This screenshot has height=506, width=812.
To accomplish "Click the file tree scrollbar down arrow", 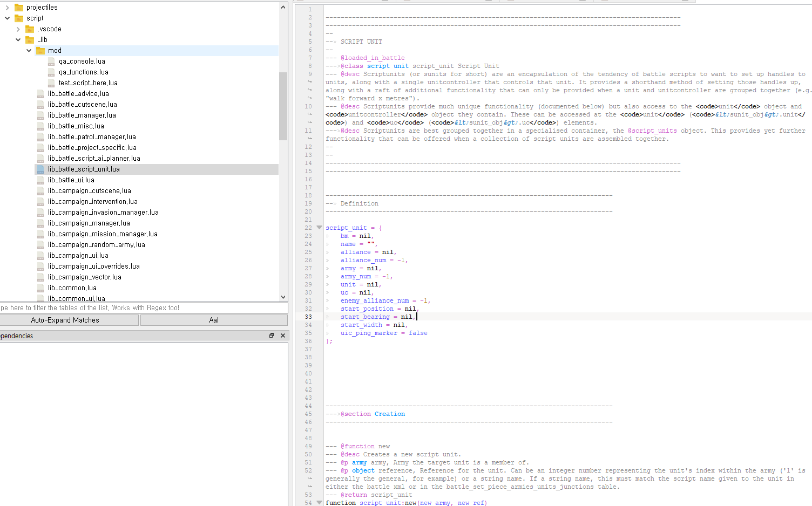I will pyautogui.click(x=283, y=297).
